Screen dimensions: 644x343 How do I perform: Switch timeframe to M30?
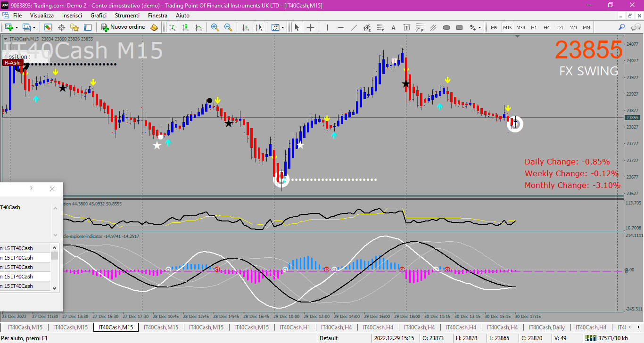(520, 27)
